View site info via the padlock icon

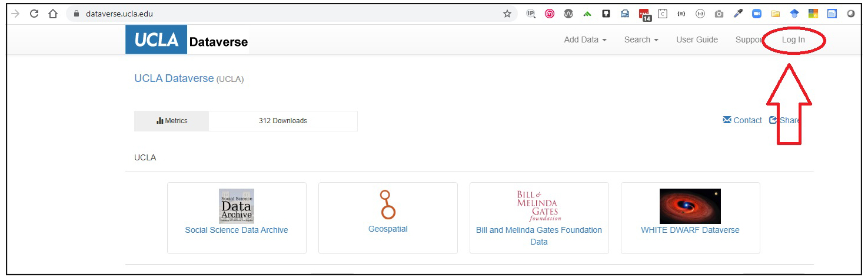click(x=76, y=14)
